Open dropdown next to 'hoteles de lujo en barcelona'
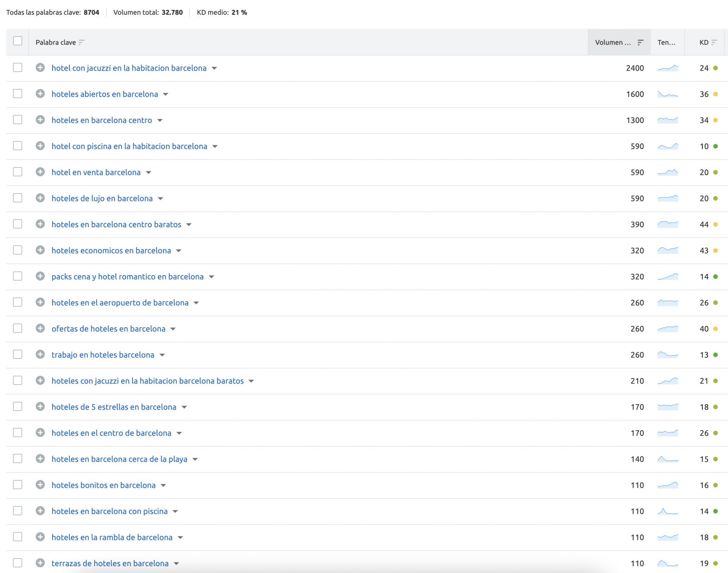Image resolution: width=728 pixels, height=573 pixels. pos(161,199)
